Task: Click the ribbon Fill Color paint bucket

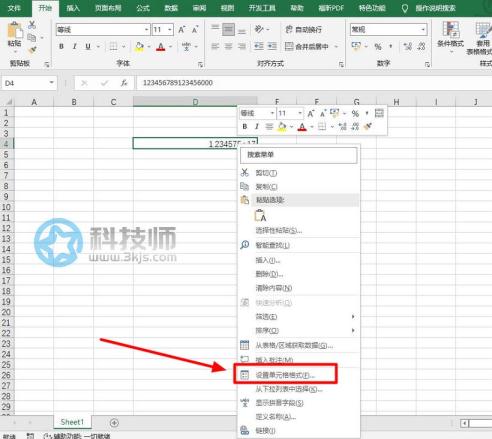Action: [x=140, y=46]
